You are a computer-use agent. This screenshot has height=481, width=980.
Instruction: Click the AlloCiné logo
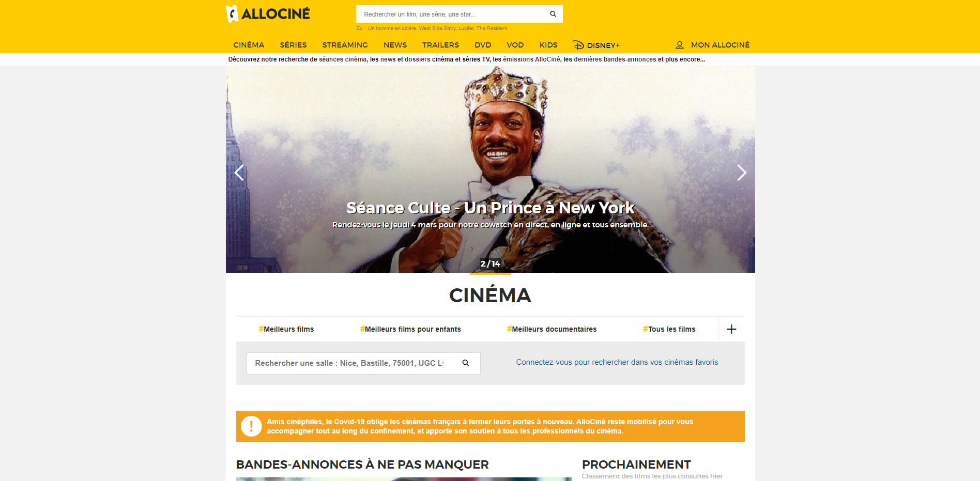pyautogui.click(x=268, y=14)
